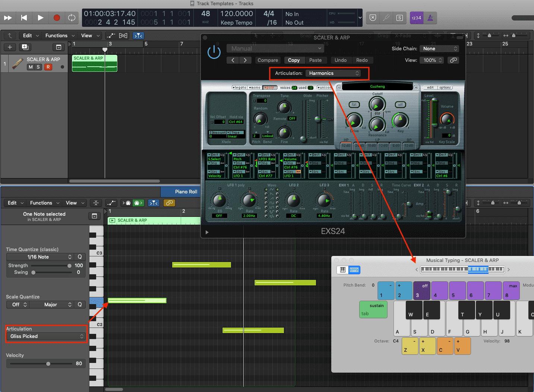Click the plugin Redo button
Screen dimensions: 534x392
click(362, 60)
